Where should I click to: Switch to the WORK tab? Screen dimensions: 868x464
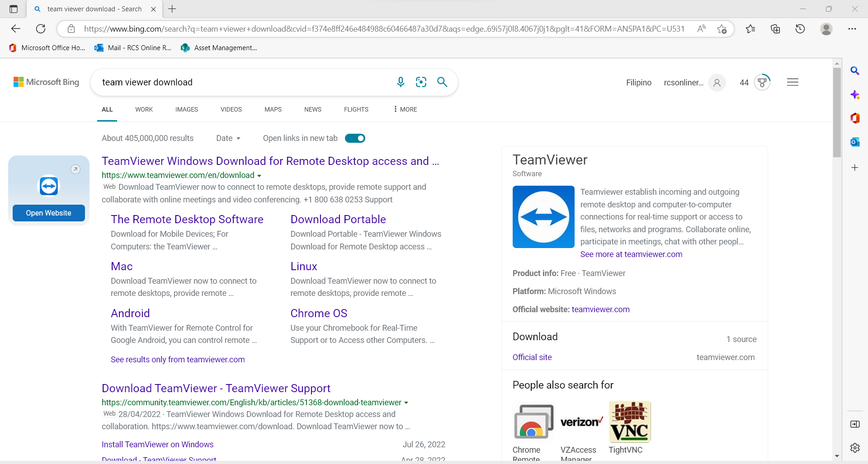[x=144, y=109]
